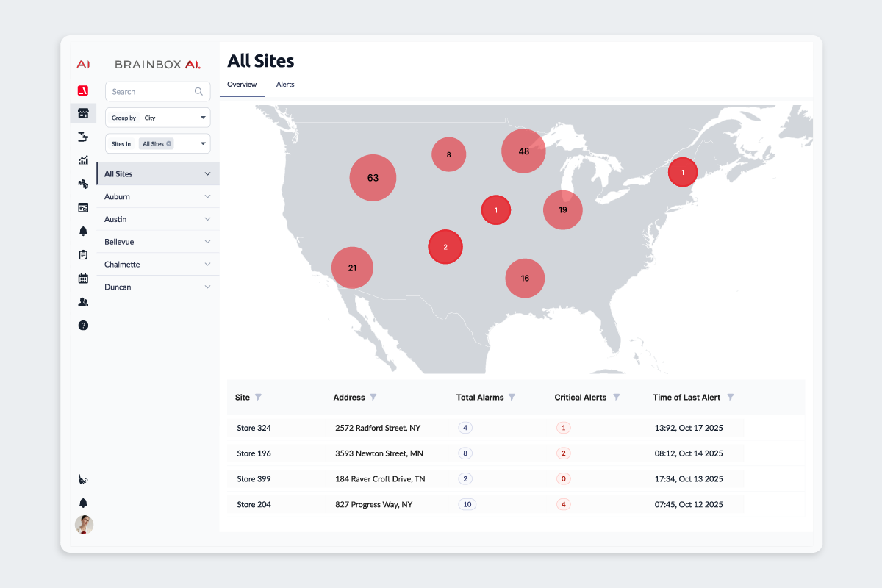Image resolution: width=882 pixels, height=588 pixels.
Task: Open the reports clipboard icon
Action: pos(83,254)
